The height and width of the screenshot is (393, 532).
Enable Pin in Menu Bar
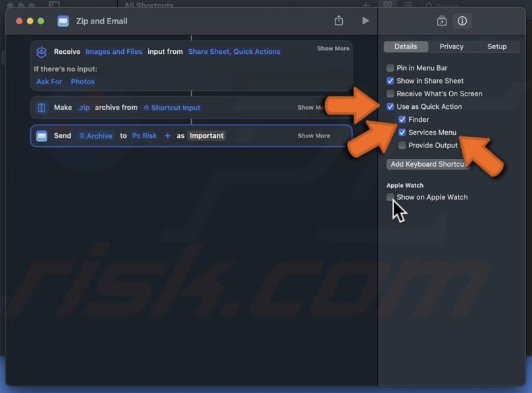(390, 68)
